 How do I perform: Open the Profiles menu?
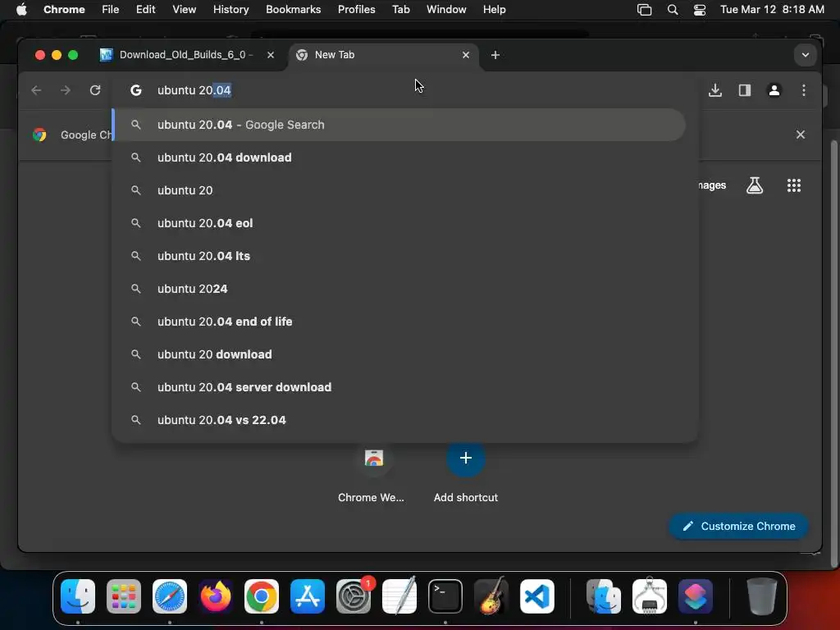point(356,9)
